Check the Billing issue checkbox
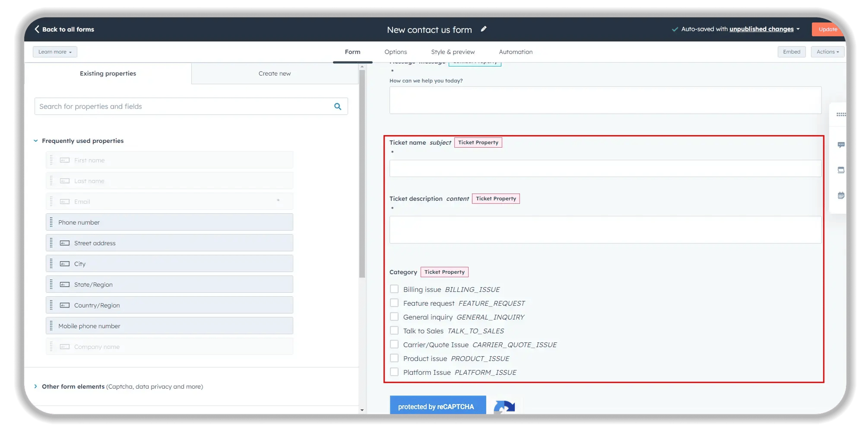The width and height of the screenshot is (868, 437). tap(394, 289)
